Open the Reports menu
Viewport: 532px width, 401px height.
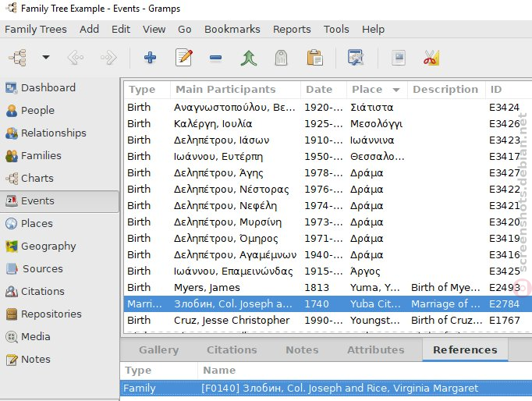point(292,29)
